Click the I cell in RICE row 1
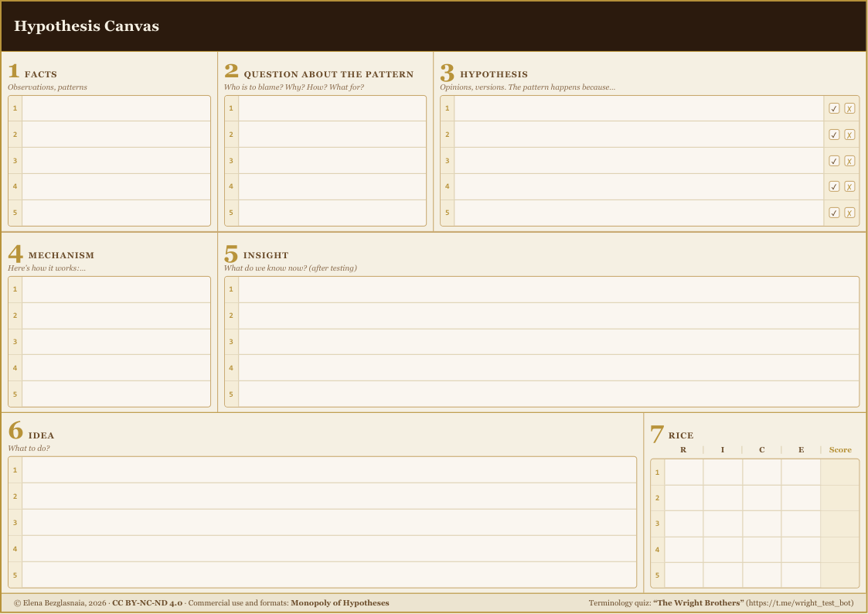The width and height of the screenshot is (868, 614). pos(723,472)
